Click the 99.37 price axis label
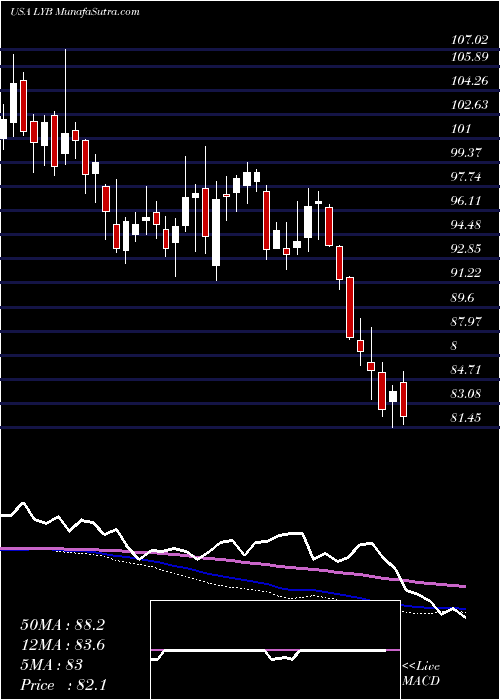 point(467,154)
